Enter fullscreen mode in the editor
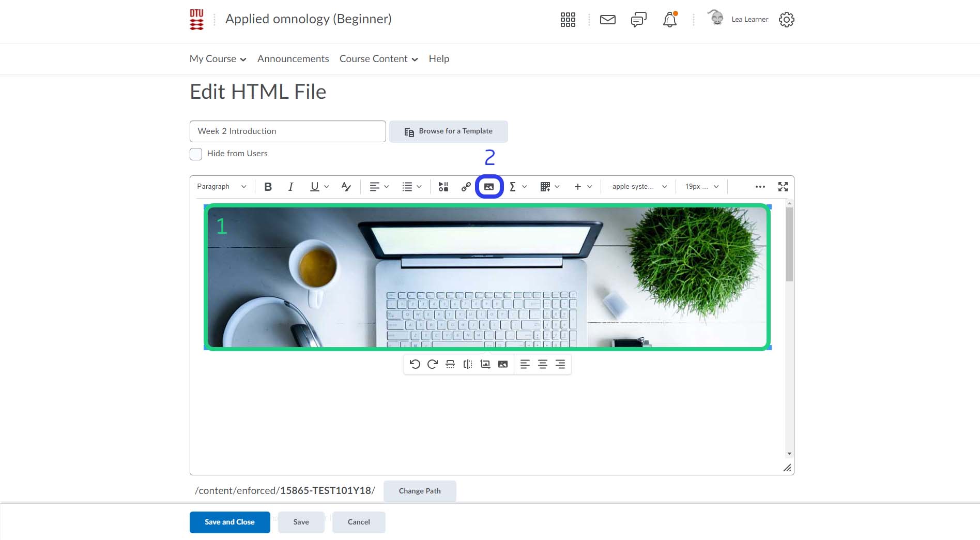 click(783, 187)
